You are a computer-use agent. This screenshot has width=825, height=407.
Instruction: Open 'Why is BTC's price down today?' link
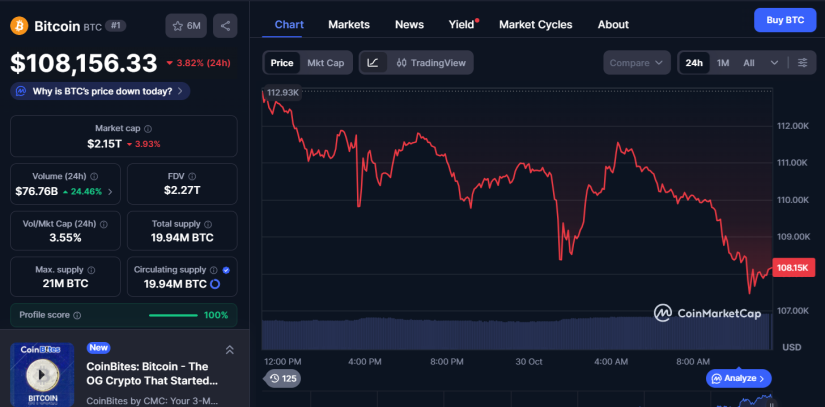pos(100,91)
